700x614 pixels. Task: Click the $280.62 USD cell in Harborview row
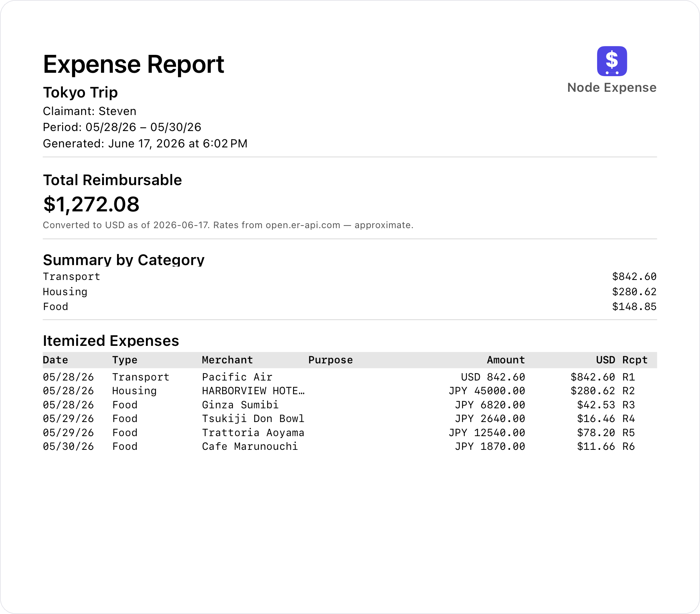pos(593,391)
